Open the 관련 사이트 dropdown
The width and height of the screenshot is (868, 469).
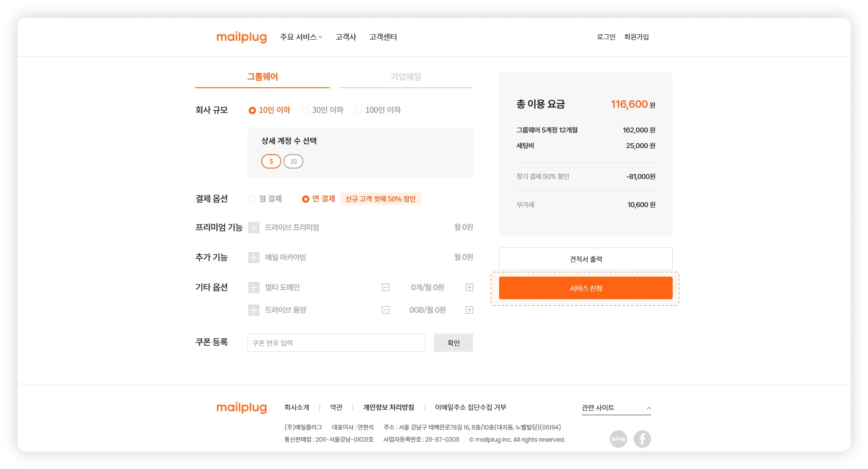tap(616, 408)
